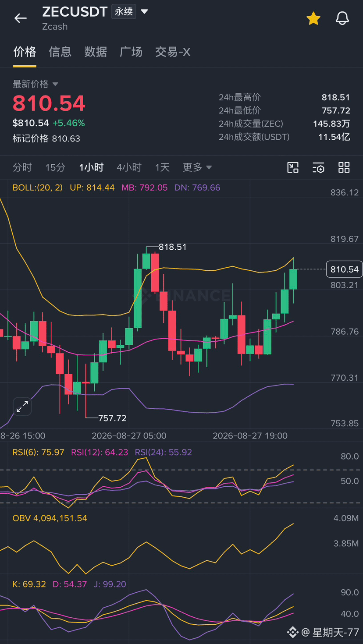Tap the UP: 814.44 Bollinger value
This screenshot has width=363, height=644.
pos(92,188)
